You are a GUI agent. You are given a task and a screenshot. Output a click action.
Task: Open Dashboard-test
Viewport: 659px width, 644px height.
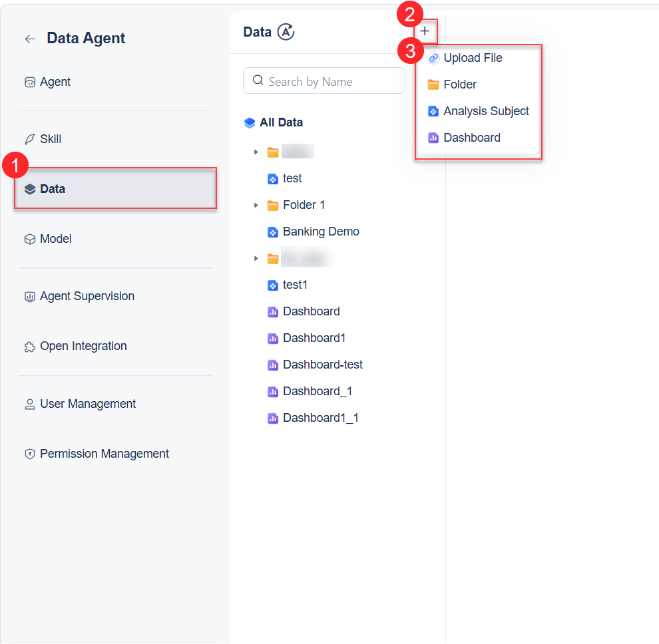pyautogui.click(x=323, y=365)
